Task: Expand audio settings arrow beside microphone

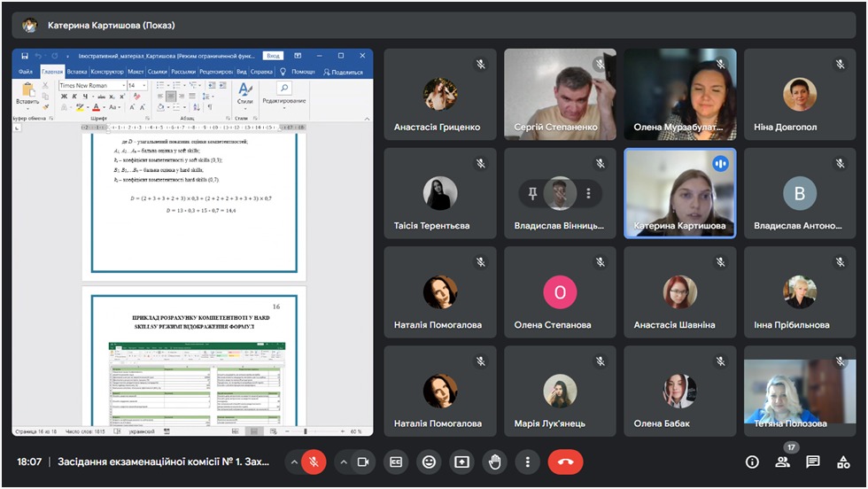Action: (293, 462)
